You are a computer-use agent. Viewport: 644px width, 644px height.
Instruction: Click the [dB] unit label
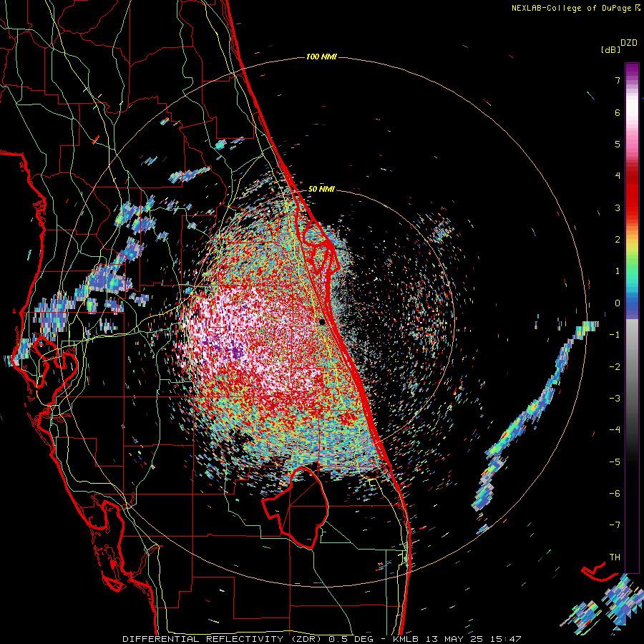pyautogui.click(x=610, y=49)
